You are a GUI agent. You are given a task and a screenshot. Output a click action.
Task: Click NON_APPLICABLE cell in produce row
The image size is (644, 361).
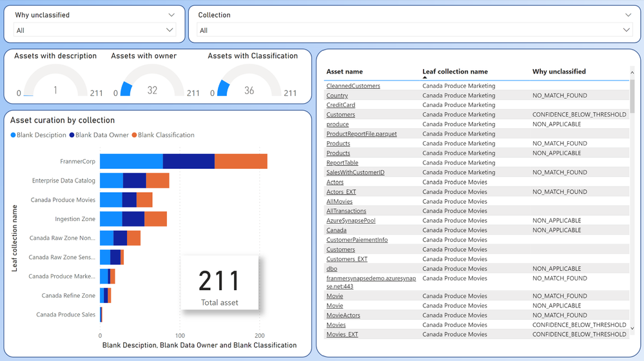[x=556, y=124]
